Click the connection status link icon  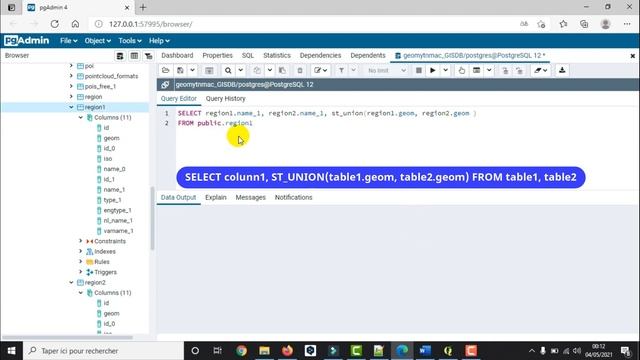coord(165,84)
